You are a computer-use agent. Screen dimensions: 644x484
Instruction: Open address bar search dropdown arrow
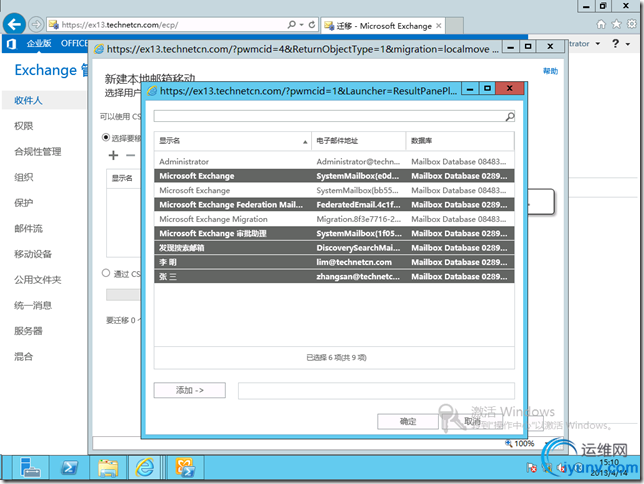click(x=301, y=25)
